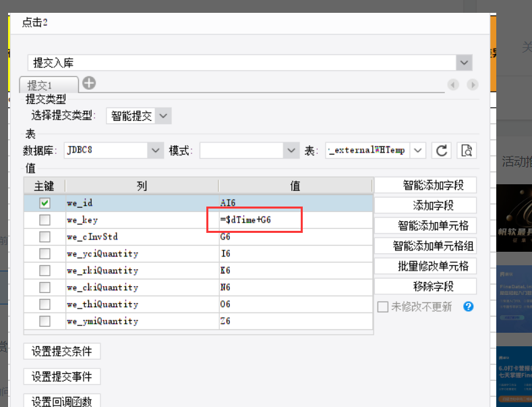532x407 pixels.
Task: Preview the selected table data
Action: point(467,150)
